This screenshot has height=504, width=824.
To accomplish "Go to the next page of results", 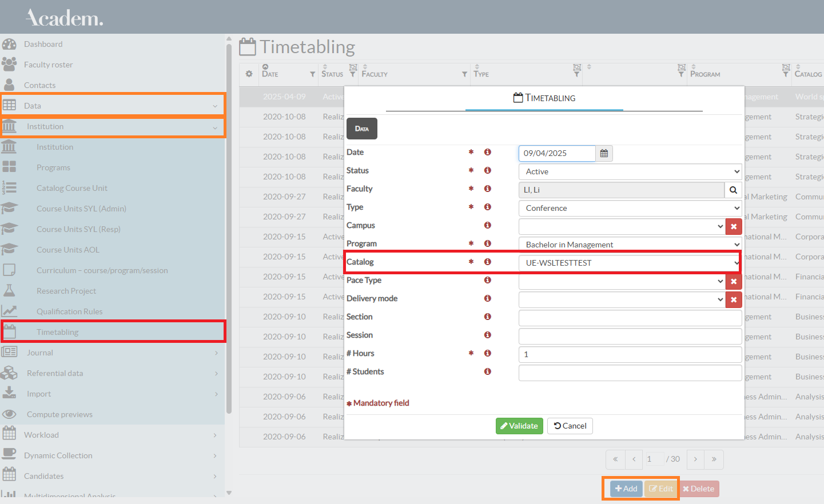I will pos(695,459).
